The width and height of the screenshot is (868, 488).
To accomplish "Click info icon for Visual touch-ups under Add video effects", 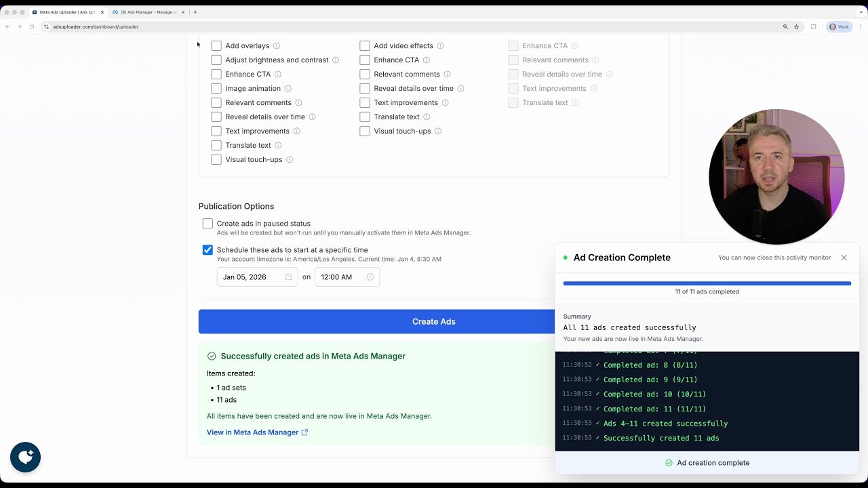I will click(438, 131).
